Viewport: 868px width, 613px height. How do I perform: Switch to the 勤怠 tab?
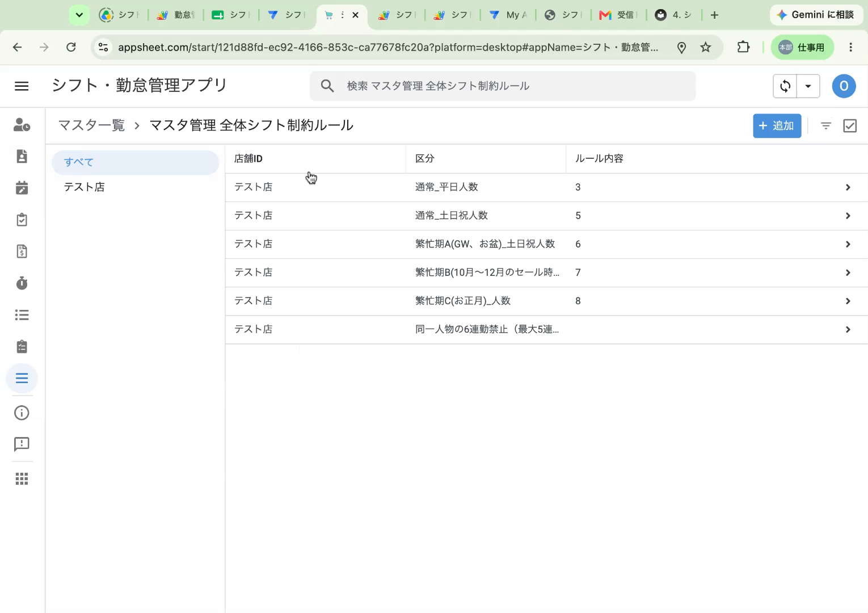click(176, 15)
